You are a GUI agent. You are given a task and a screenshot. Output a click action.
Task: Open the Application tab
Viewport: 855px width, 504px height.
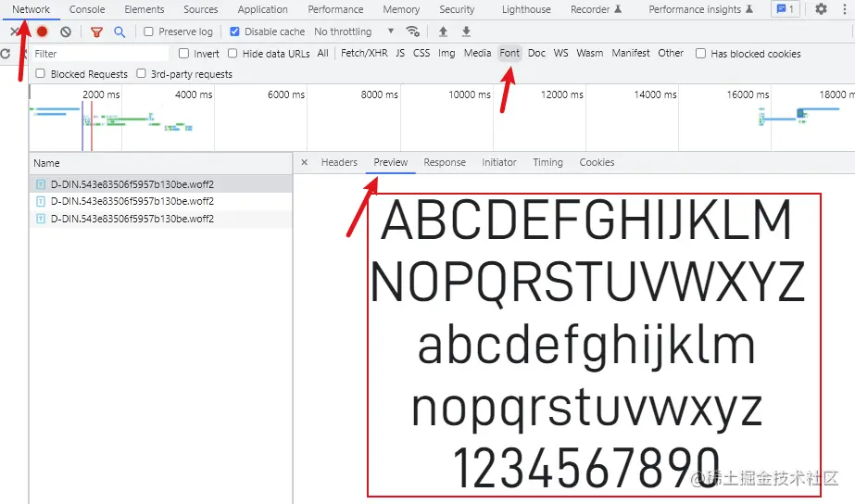(x=262, y=9)
